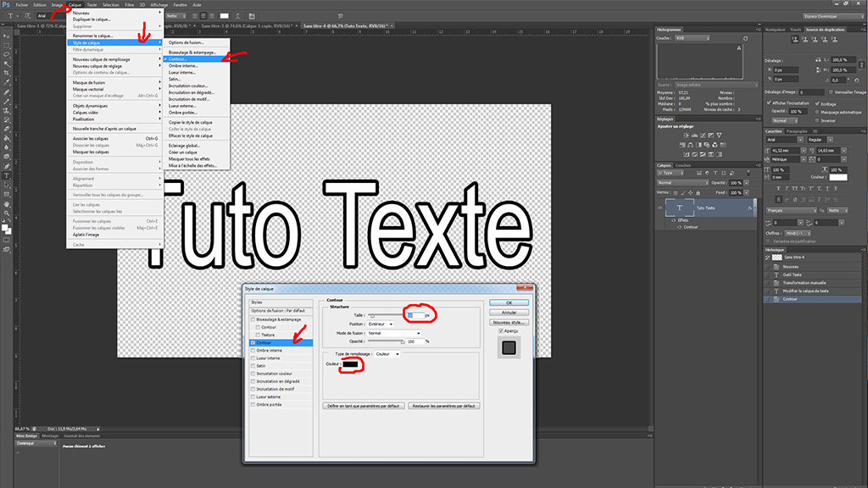Click the reset rotation icon in clone source
The image size is (868, 488).
(x=856, y=80)
